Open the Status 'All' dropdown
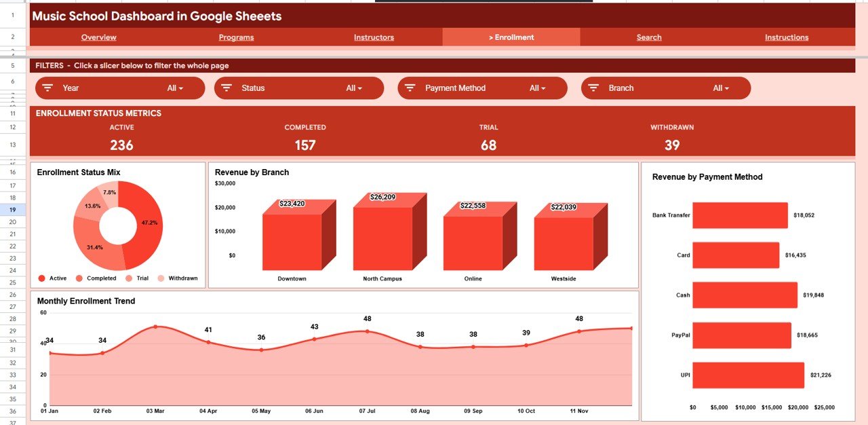The width and height of the screenshot is (868, 425). pyautogui.click(x=354, y=88)
